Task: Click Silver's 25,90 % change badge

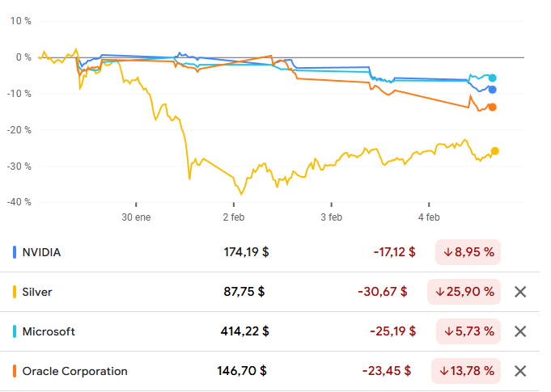Action: [464, 292]
